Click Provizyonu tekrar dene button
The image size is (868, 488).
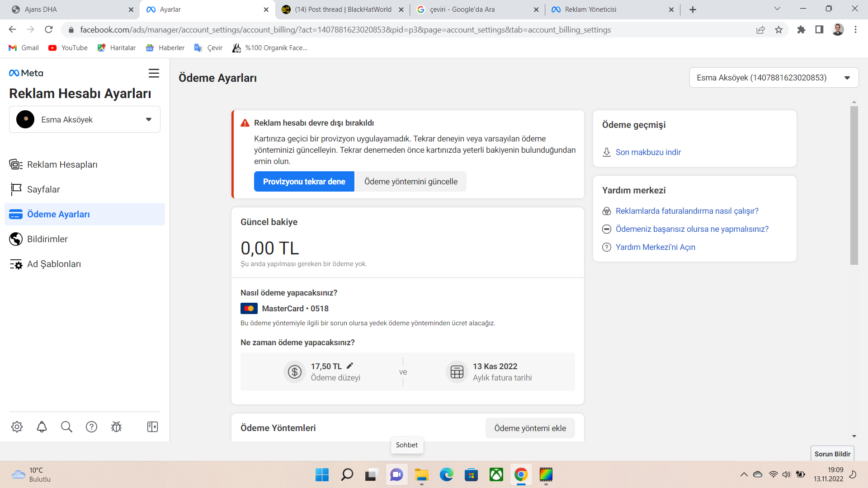pos(304,182)
